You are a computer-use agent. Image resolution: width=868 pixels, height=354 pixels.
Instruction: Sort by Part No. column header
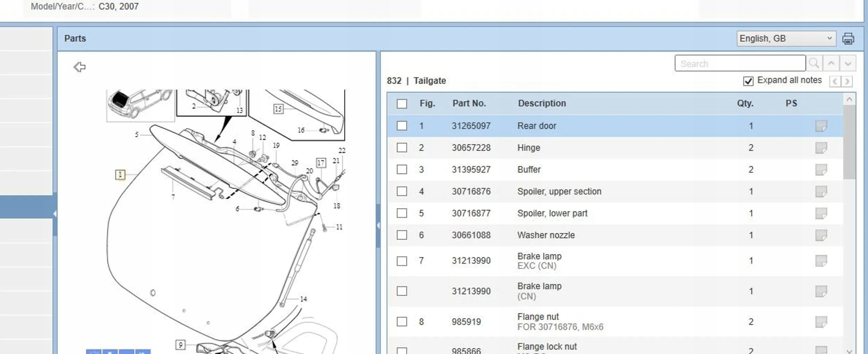tap(469, 103)
